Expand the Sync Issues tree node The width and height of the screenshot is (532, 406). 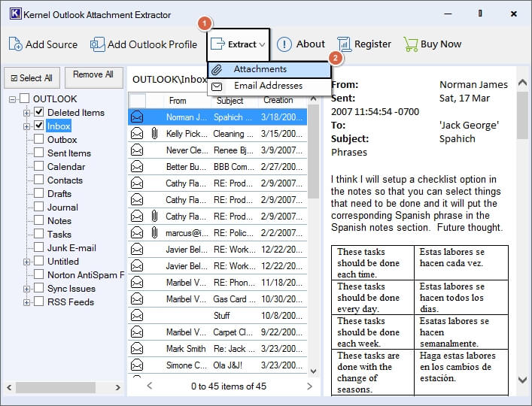click(26, 289)
